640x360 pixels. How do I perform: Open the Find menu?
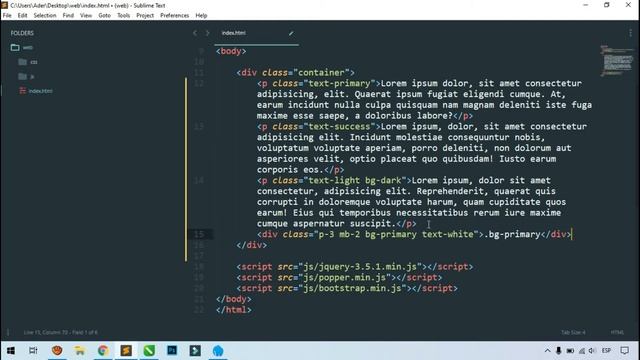coord(68,16)
